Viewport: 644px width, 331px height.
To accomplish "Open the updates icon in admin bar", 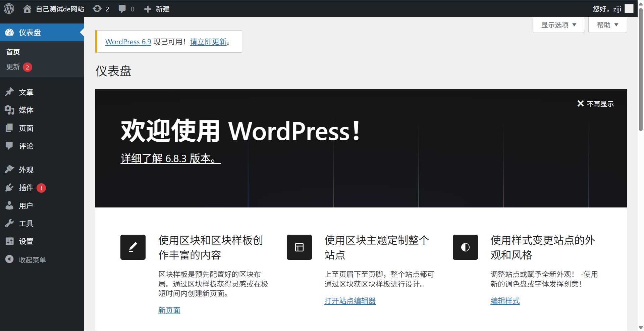I will 97,9.
